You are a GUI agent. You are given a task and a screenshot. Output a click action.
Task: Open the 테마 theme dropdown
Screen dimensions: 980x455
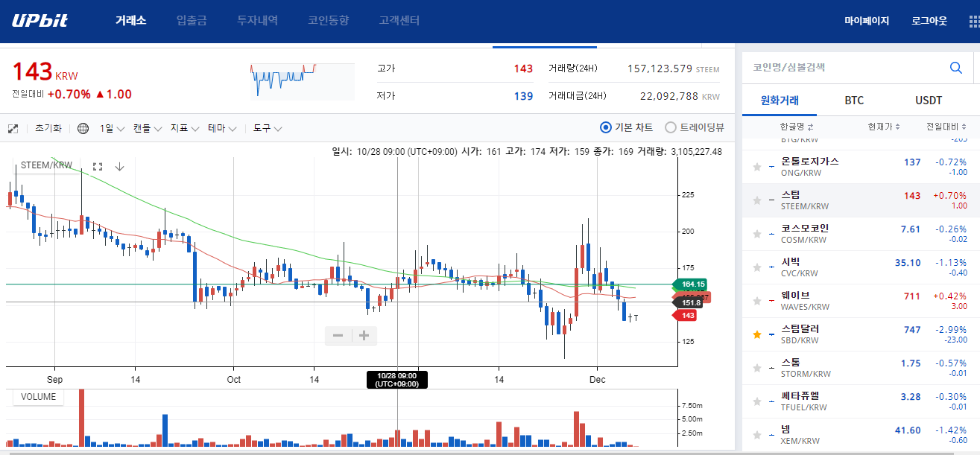(222, 128)
